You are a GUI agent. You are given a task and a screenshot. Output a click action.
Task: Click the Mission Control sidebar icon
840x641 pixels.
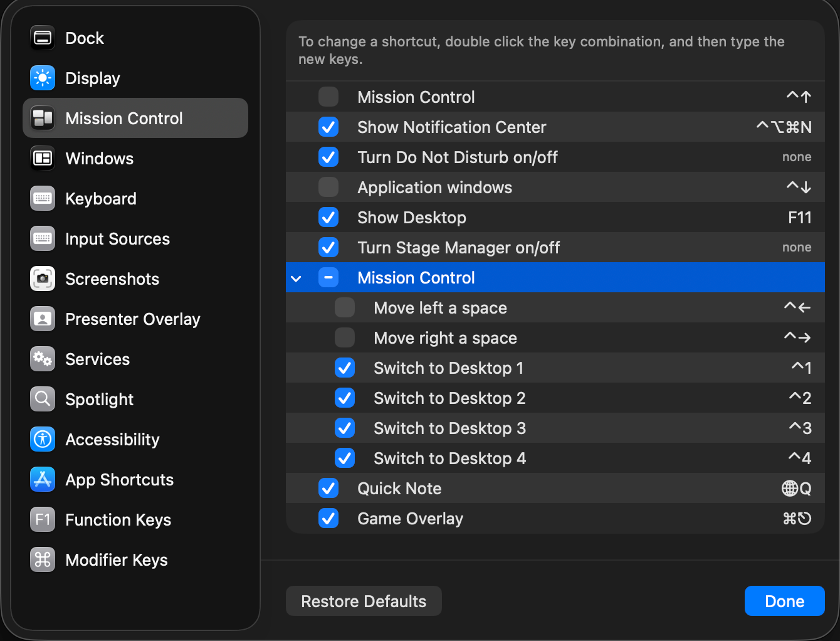(43, 119)
